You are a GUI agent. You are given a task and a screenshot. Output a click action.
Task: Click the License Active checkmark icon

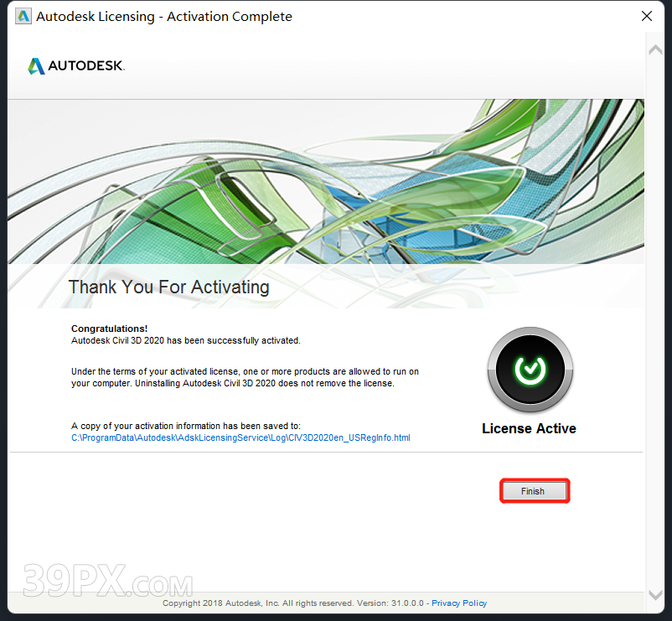click(530, 370)
